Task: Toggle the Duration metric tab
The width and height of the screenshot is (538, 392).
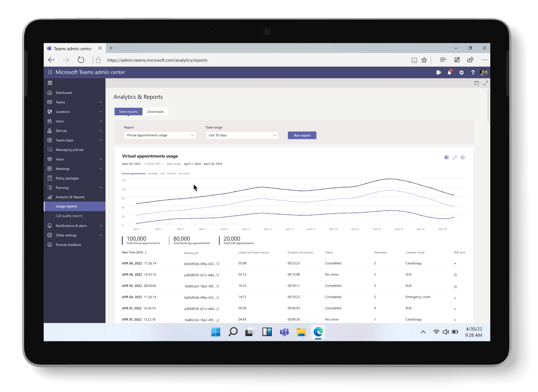Action: (x=172, y=173)
